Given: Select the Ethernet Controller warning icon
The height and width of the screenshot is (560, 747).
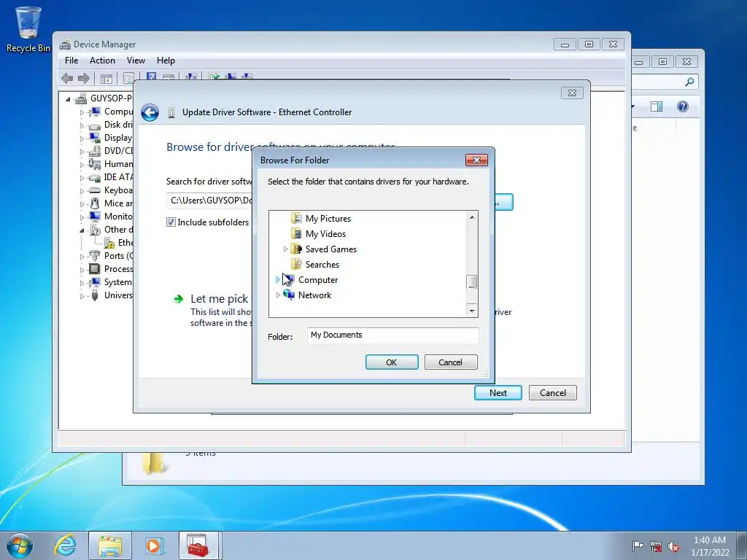Looking at the screenshot, I should point(109,244).
